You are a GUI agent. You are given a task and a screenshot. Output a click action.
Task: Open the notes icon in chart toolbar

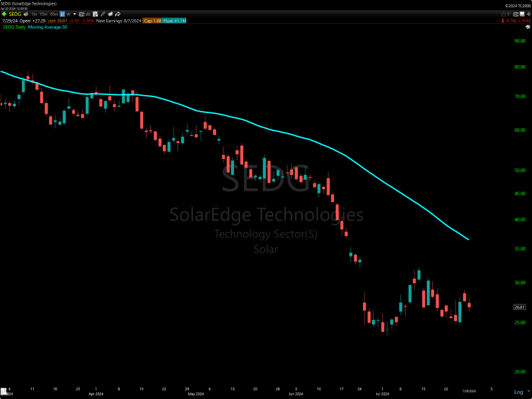(x=95, y=14)
